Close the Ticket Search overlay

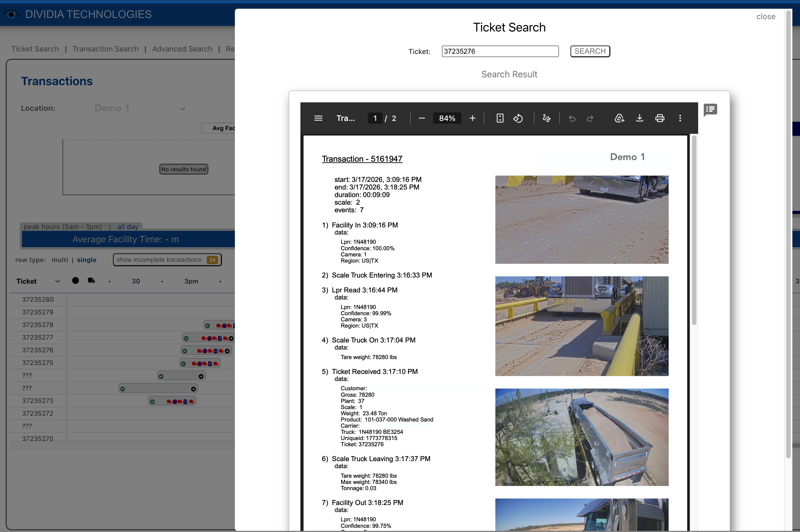click(765, 16)
